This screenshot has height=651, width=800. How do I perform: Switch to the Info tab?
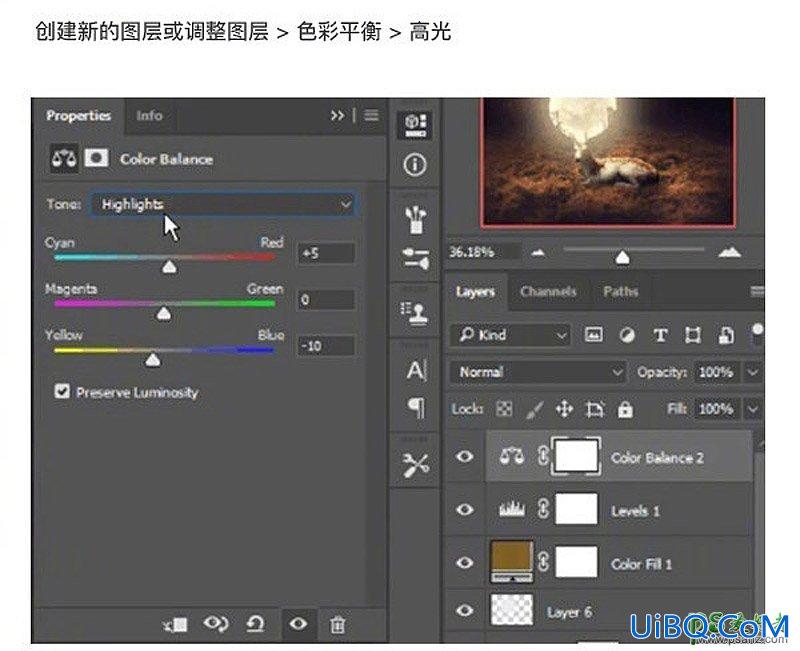pyautogui.click(x=149, y=116)
